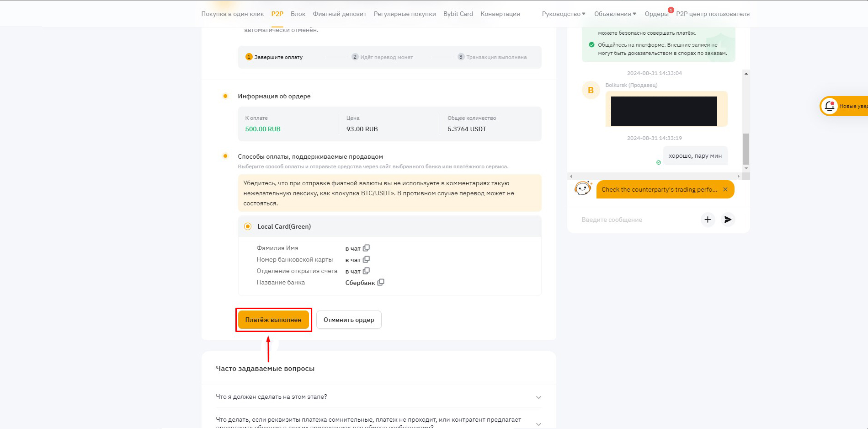Copy the Отделение открытия счета value
The height and width of the screenshot is (429, 868).
coord(366,271)
